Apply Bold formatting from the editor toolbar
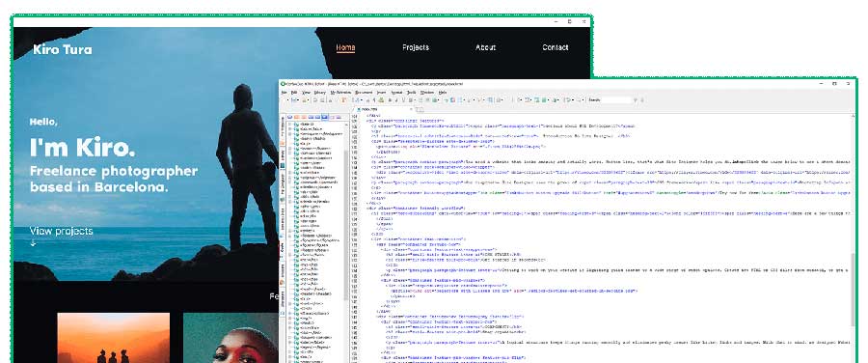 [390, 100]
